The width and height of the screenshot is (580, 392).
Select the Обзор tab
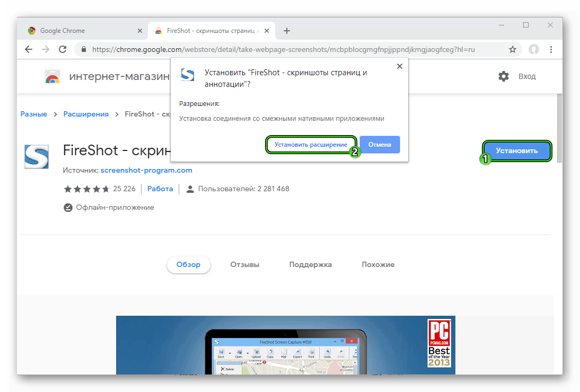click(x=188, y=264)
